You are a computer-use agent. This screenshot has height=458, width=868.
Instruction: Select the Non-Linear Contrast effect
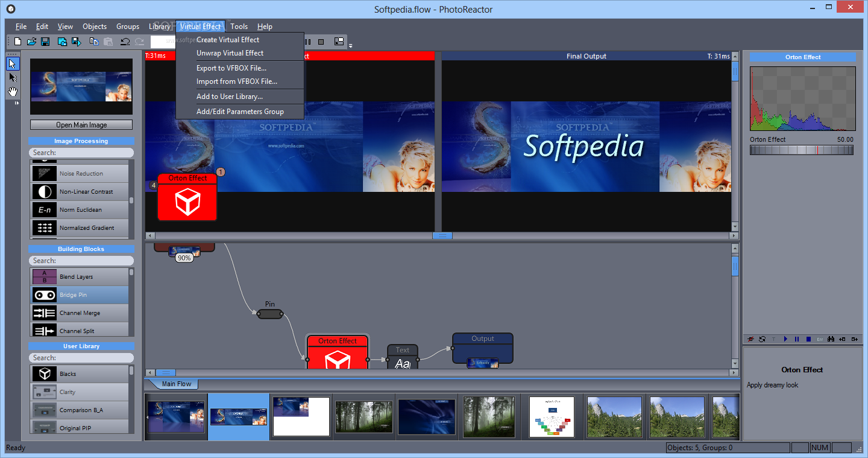click(80, 191)
